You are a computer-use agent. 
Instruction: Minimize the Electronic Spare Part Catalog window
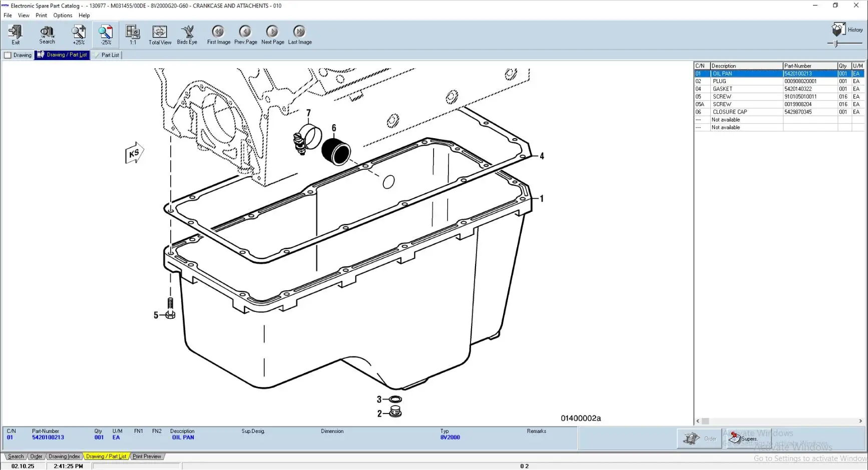coord(815,6)
